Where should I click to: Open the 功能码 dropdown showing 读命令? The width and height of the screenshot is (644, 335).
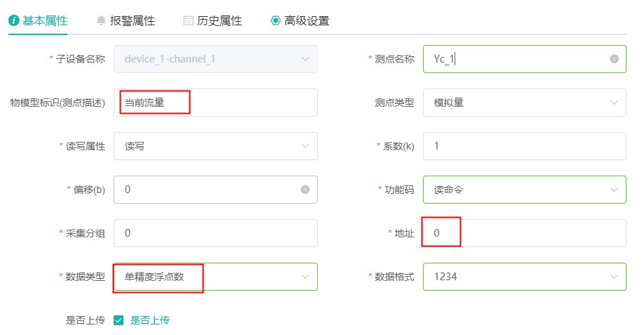coord(524,190)
